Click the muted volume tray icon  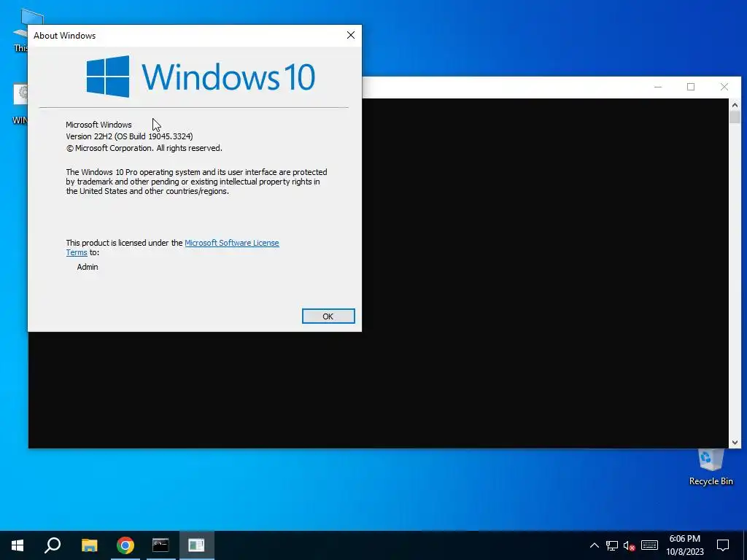tap(630, 545)
